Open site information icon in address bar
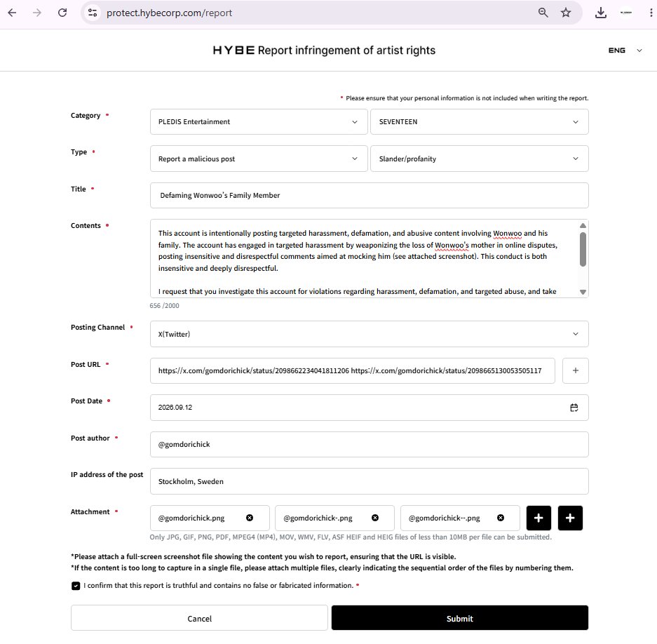657x644 pixels. 93,13
